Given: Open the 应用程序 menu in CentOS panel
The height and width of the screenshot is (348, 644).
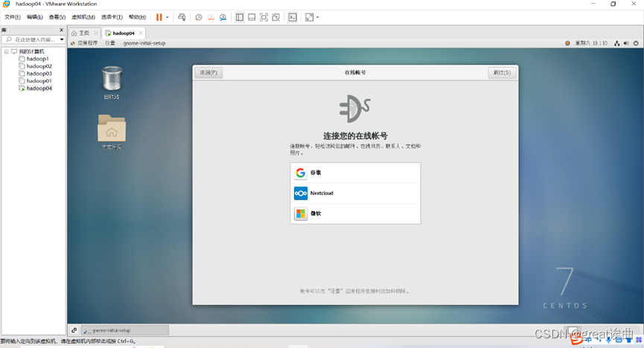Looking at the screenshot, I should click(87, 43).
